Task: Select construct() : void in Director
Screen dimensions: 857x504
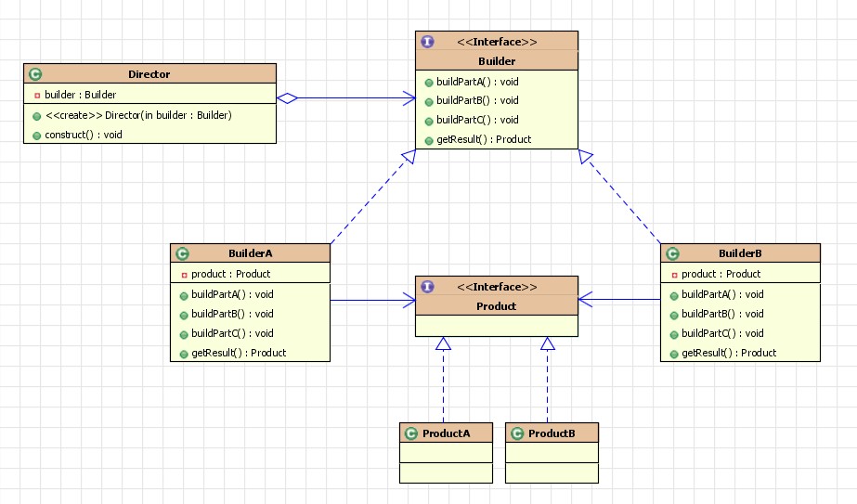Action: (83, 135)
